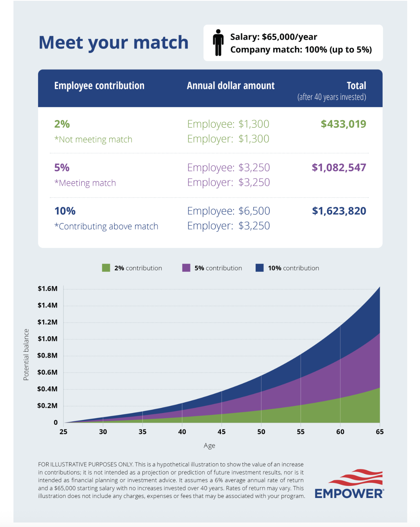Screen dimensions: 420x527
Task: Click the Total column header
Action: pyautogui.click(x=356, y=86)
